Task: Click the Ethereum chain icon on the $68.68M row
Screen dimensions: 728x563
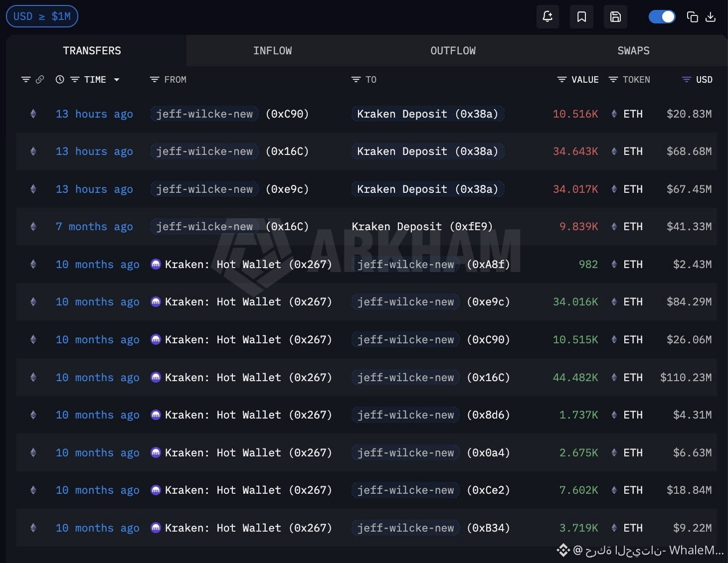Action: click(x=33, y=151)
